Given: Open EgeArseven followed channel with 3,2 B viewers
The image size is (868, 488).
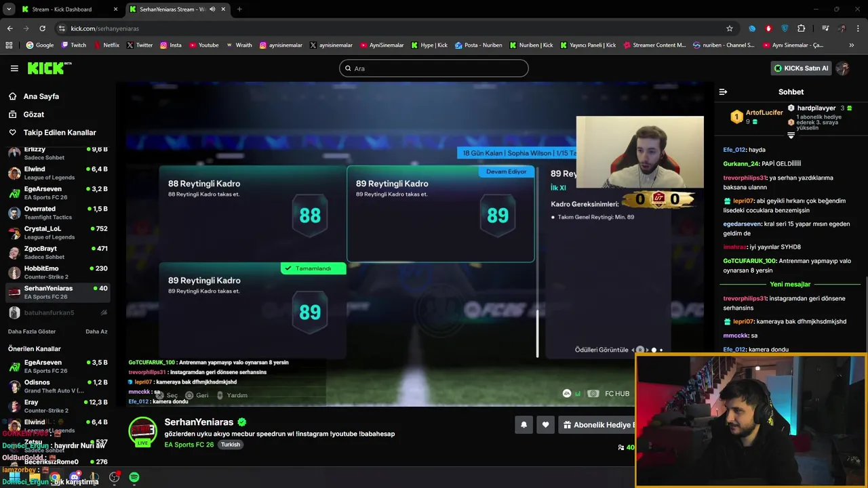Looking at the screenshot, I should click(x=57, y=192).
